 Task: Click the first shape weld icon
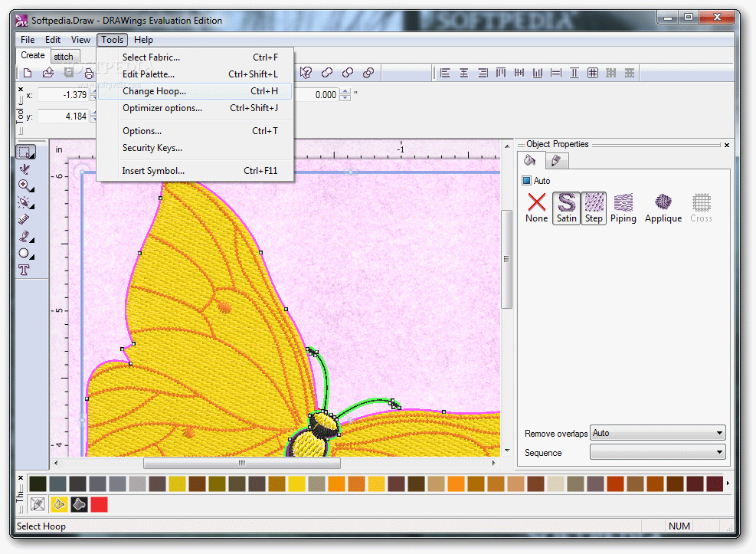(327, 73)
